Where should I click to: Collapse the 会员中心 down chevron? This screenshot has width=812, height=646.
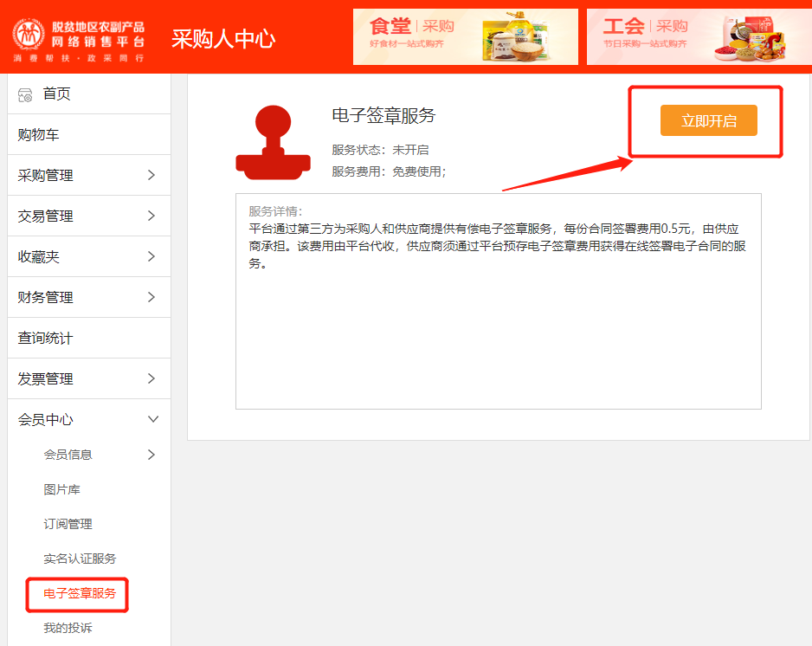coord(153,419)
